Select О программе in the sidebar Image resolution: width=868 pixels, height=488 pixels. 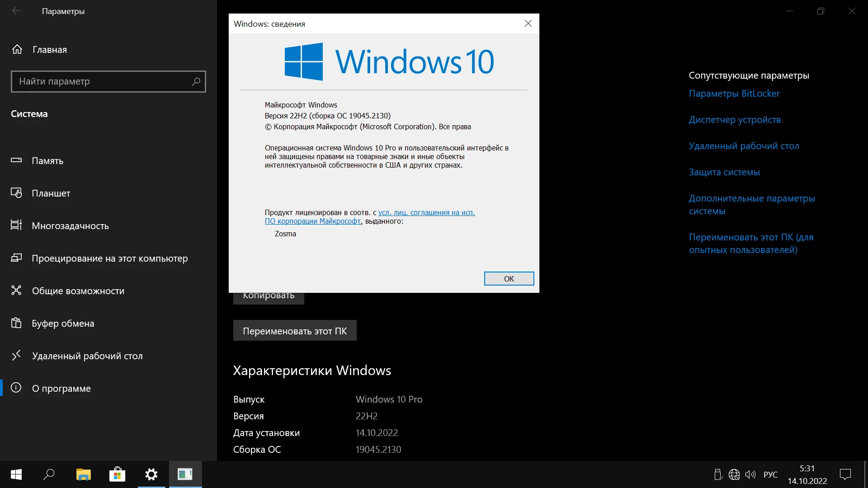[x=61, y=389]
